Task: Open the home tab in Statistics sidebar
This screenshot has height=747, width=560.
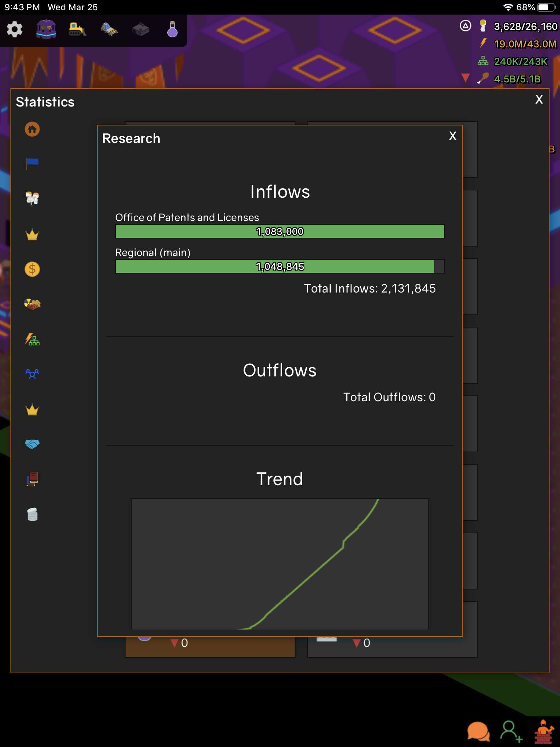Action: click(x=32, y=129)
